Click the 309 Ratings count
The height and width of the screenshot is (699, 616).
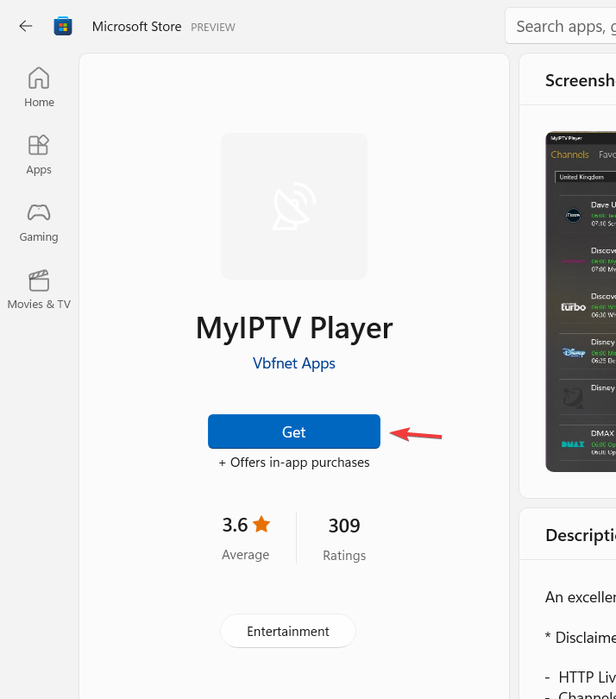click(344, 538)
